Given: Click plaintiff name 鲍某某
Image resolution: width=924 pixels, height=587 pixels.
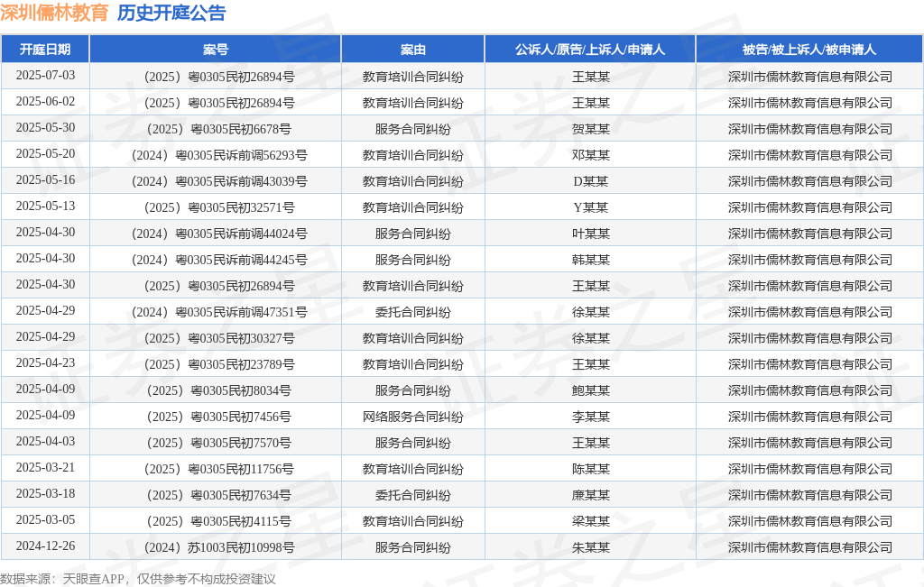Looking at the screenshot, I should [x=590, y=390].
